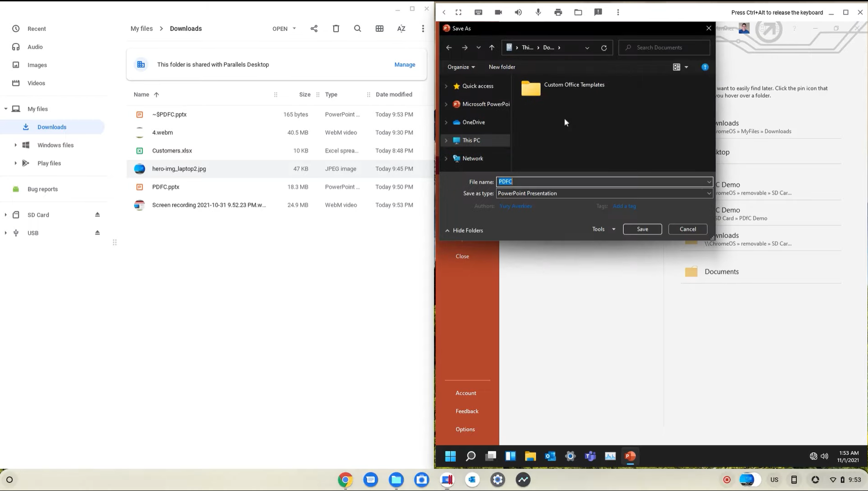Open search in the Files app

pyautogui.click(x=358, y=28)
